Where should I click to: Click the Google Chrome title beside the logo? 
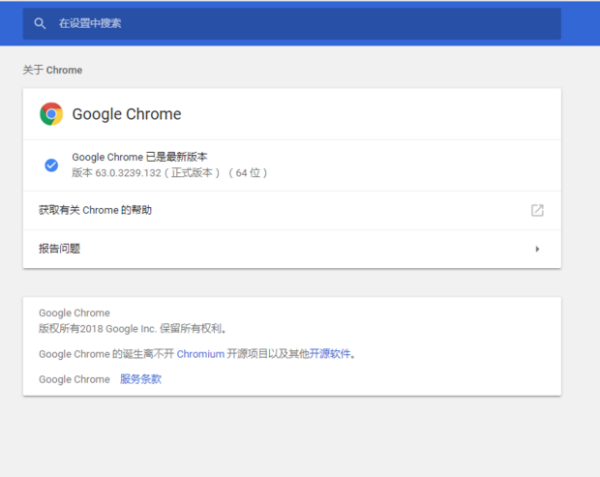point(127,114)
